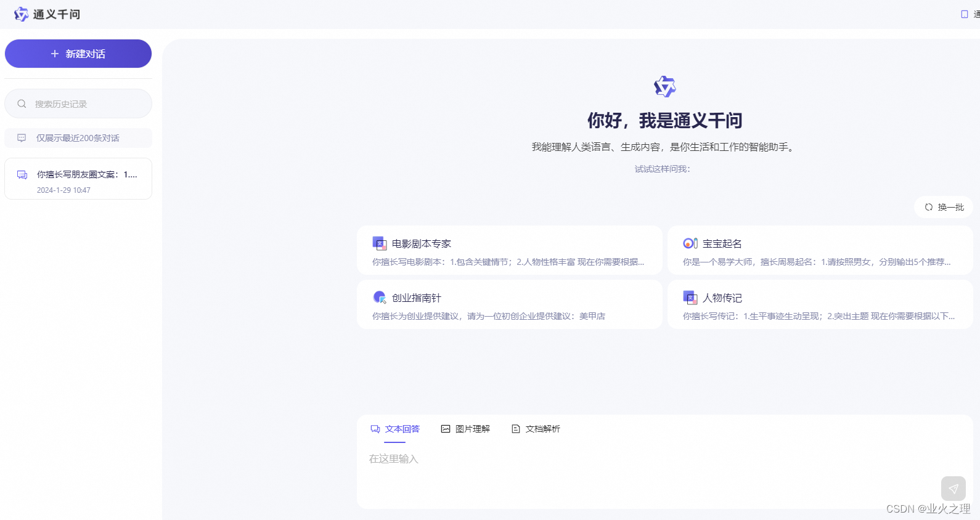This screenshot has height=520, width=980.
Task: Send message with paper plane button
Action: [x=953, y=489]
